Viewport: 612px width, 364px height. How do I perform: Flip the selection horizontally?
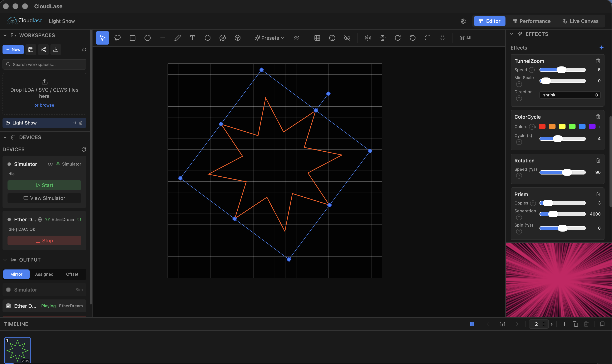pos(367,38)
